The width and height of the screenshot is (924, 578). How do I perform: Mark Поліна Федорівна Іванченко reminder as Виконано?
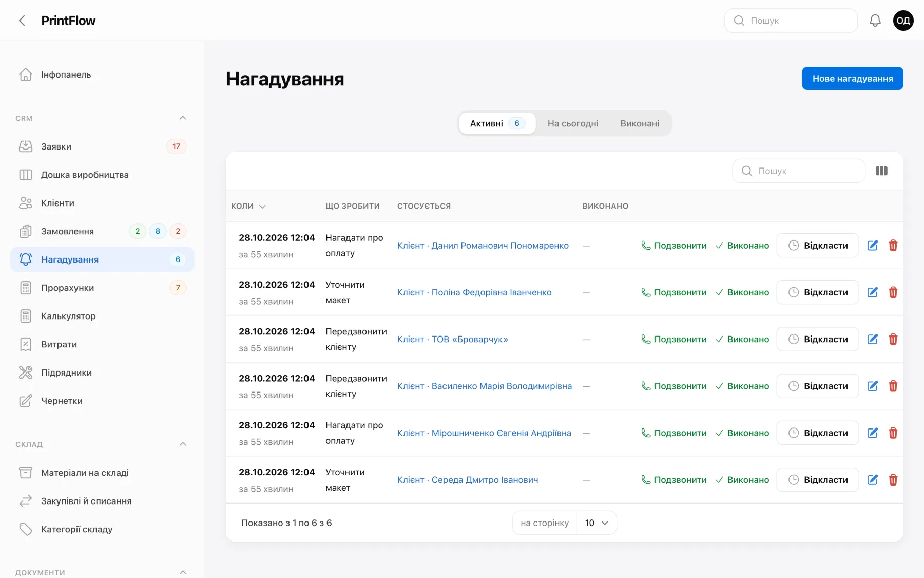click(742, 292)
